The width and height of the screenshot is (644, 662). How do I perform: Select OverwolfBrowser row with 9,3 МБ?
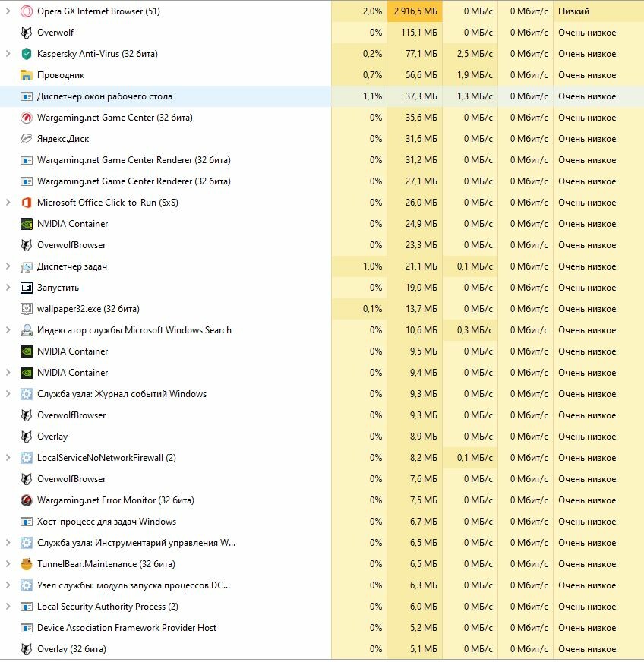point(322,415)
